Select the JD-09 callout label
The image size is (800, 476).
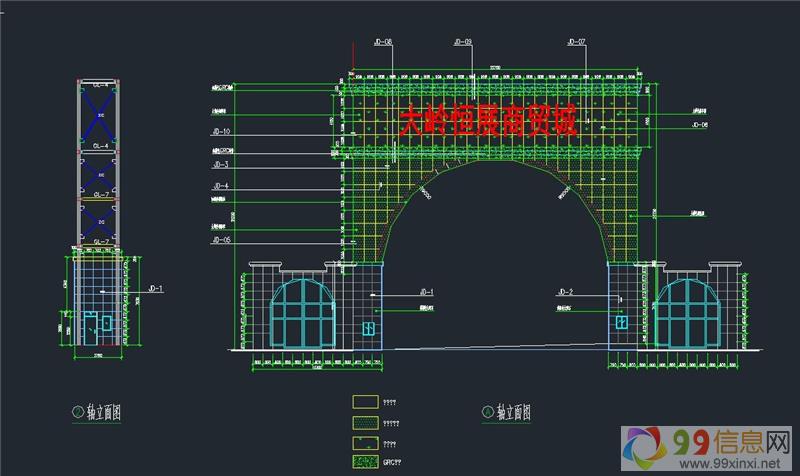[463, 43]
